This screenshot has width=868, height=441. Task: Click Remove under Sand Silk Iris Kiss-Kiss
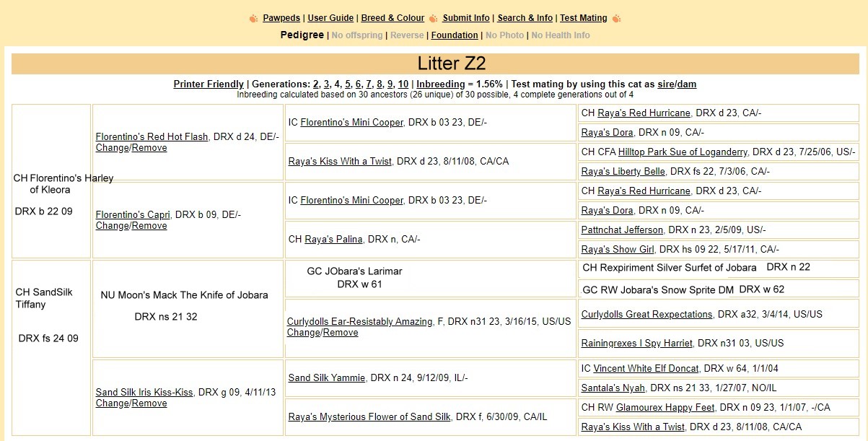149,403
